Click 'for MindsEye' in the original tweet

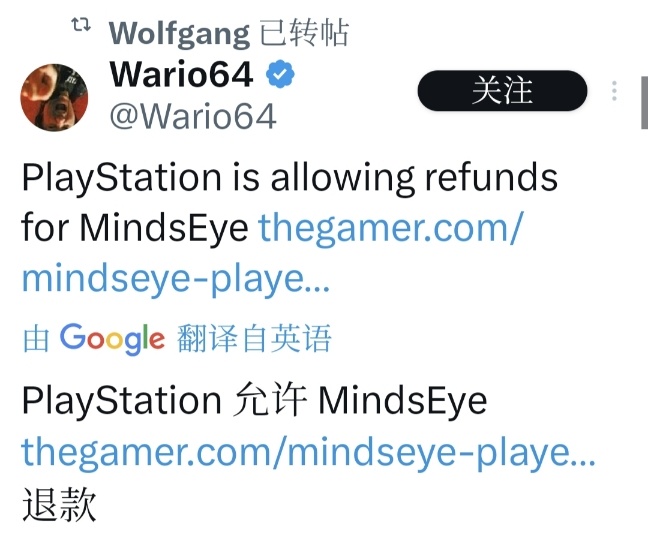(x=135, y=227)
